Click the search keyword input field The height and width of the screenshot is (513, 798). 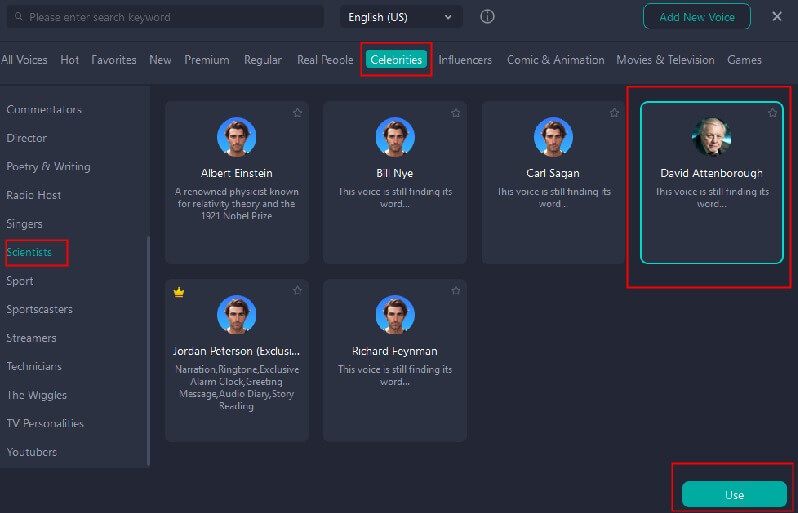[x=170, y=17]
